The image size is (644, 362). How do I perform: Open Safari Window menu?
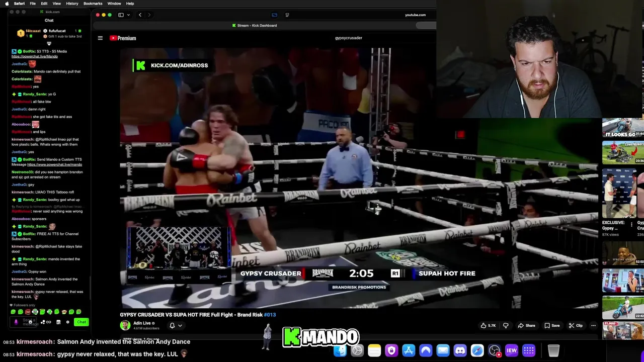114,4
